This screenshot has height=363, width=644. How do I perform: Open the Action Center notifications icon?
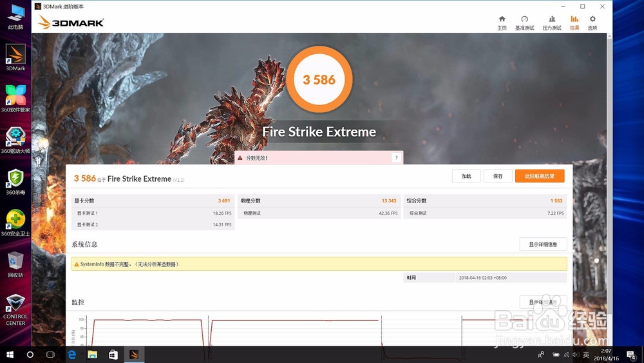(631, 355)
